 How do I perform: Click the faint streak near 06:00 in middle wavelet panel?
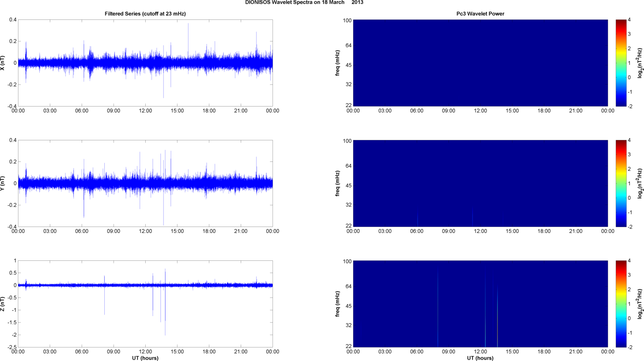click(418, 218)
